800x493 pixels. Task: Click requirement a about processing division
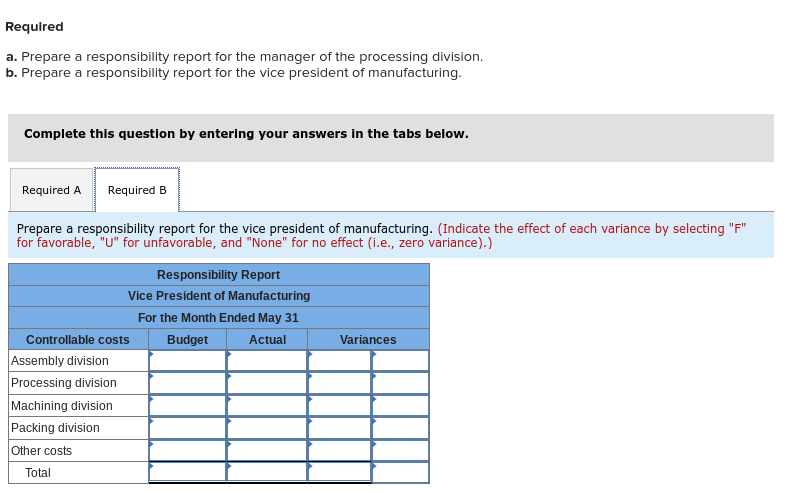click(244, 56)
